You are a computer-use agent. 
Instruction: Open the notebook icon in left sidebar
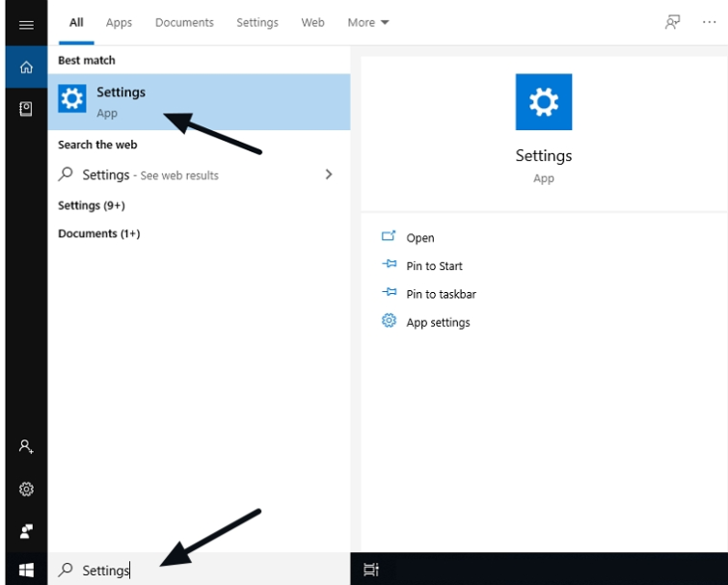[x=26, y=110]
